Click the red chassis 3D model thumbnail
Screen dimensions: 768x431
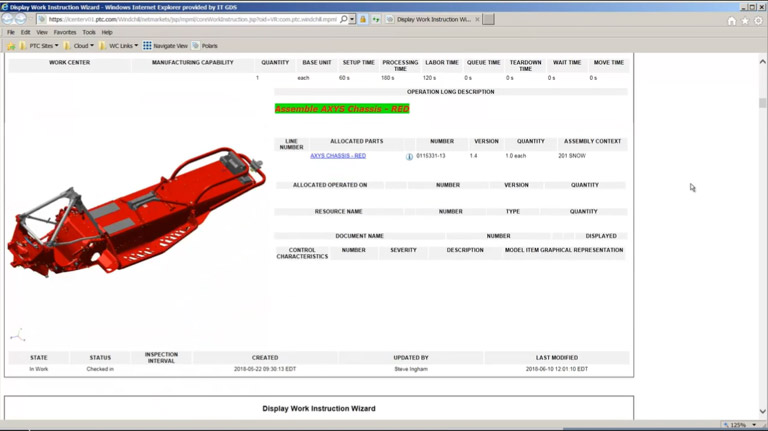pyautogui.click(x=136, y=212)
